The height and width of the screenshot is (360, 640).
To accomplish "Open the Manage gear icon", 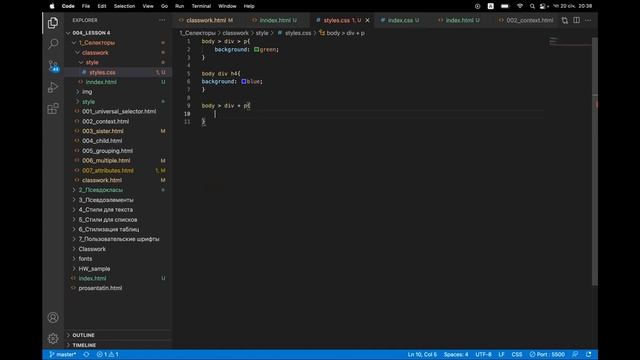I will click(53, 338).
